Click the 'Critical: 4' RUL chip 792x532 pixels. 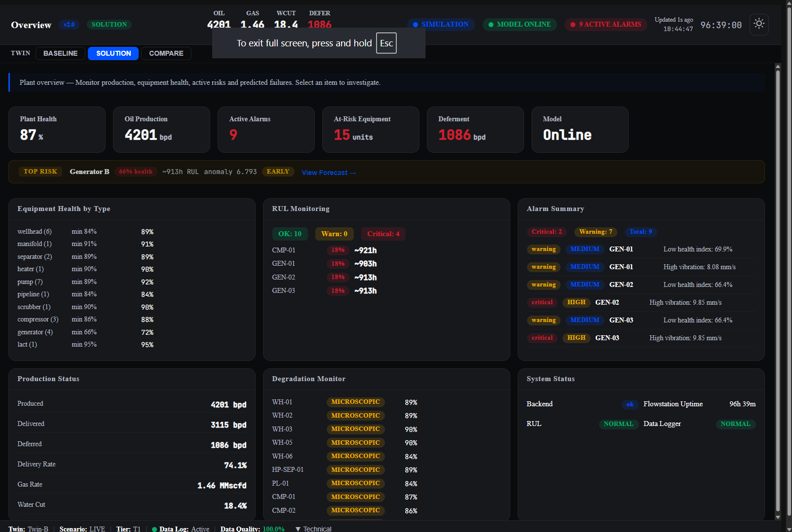(383, 234)
